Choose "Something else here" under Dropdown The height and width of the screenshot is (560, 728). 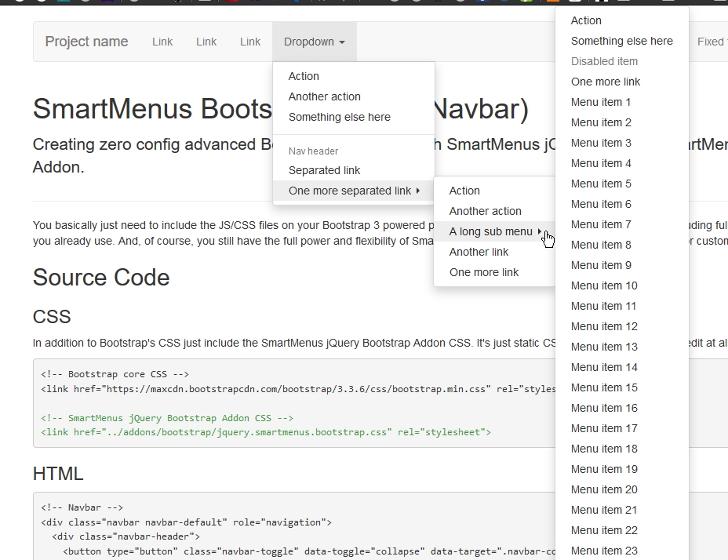(x=339, y=117)
